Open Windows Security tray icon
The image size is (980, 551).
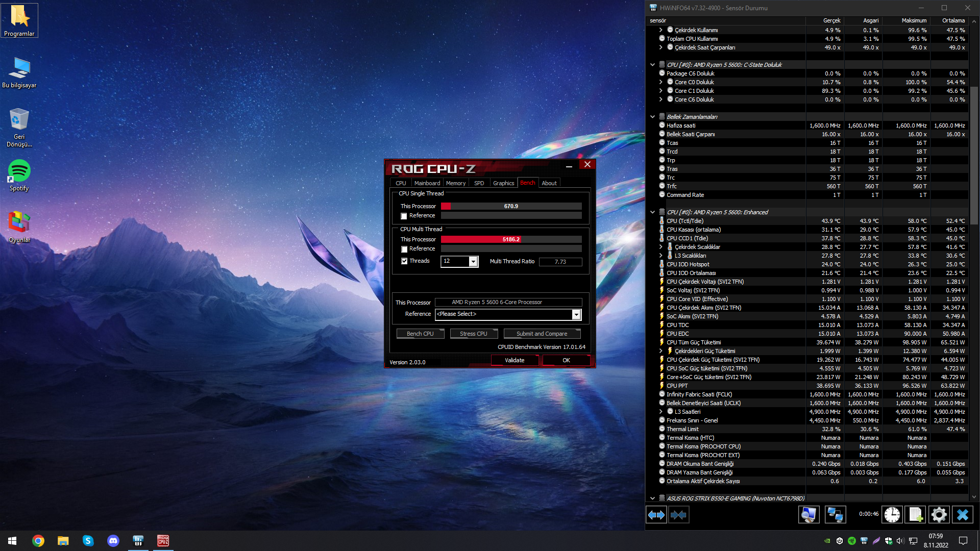point(889,541)
